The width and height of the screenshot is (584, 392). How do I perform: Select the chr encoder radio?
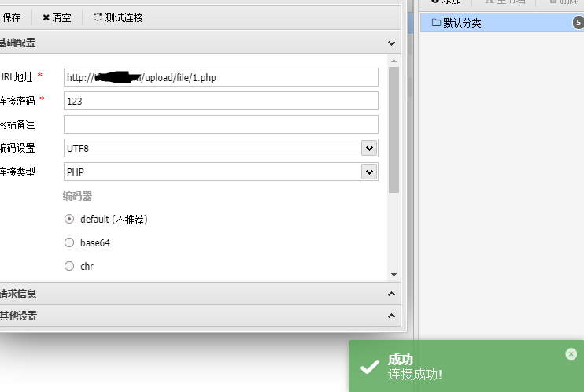click(x=69, y=266)
